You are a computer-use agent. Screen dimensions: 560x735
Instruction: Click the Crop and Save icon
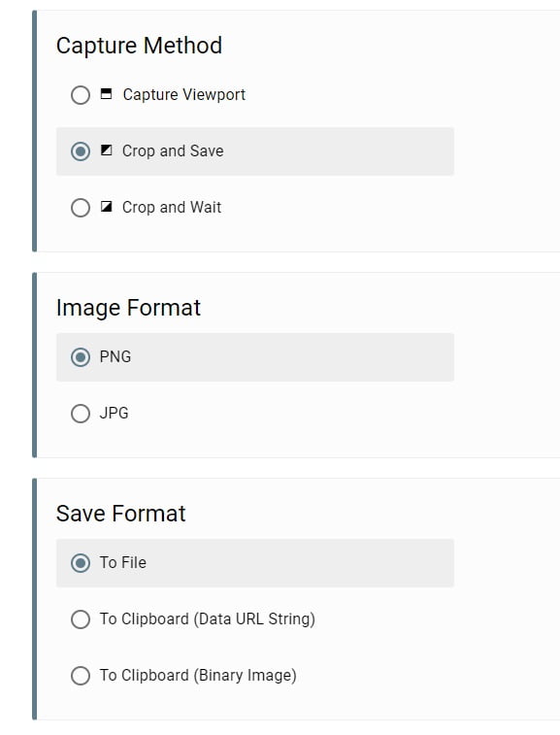[107, 150]
